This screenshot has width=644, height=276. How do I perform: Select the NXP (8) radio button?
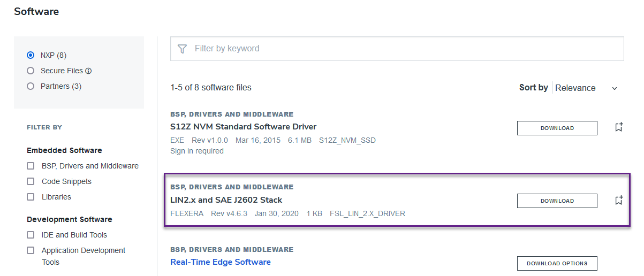pos(31,55)
